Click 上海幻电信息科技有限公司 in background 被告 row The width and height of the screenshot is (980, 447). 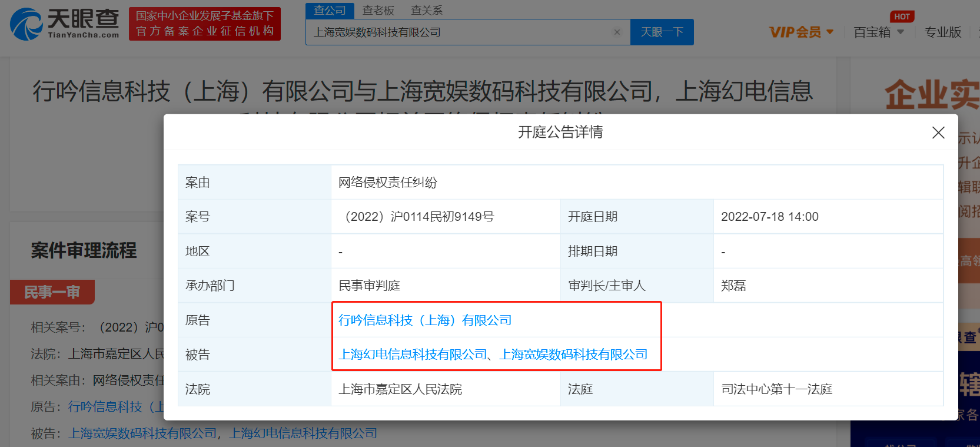pyautogui.click(x=303, y=433)
